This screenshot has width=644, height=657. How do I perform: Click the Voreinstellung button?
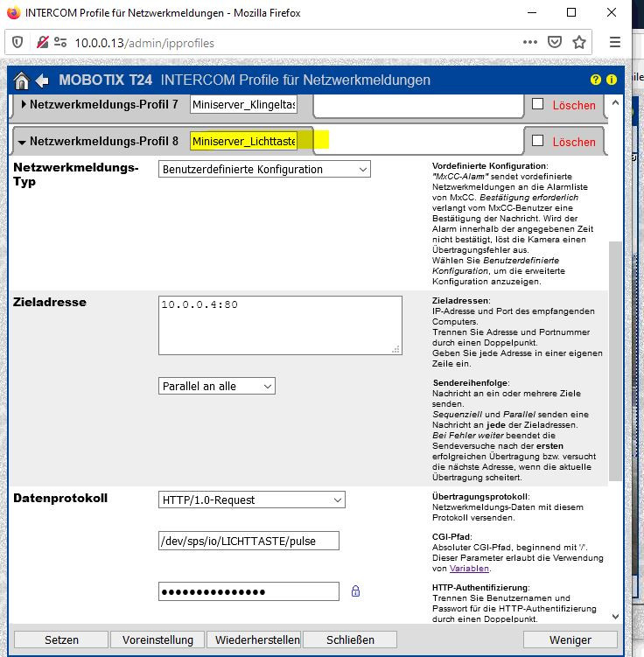(157, 640)
